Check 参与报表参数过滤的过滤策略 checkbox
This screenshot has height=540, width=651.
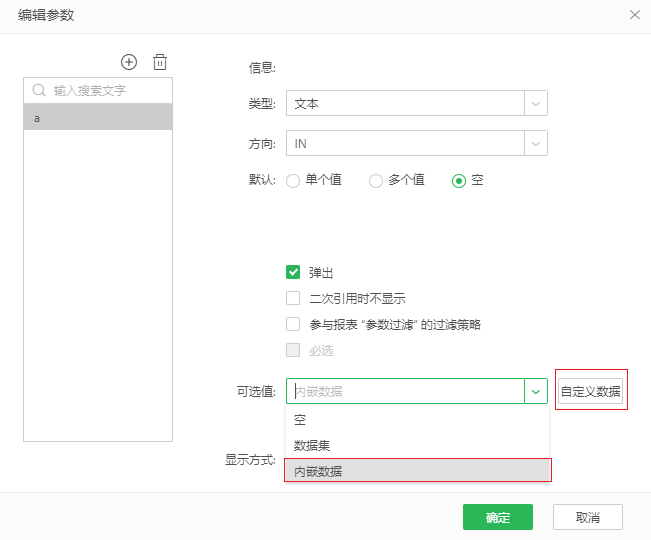[293, 324]
